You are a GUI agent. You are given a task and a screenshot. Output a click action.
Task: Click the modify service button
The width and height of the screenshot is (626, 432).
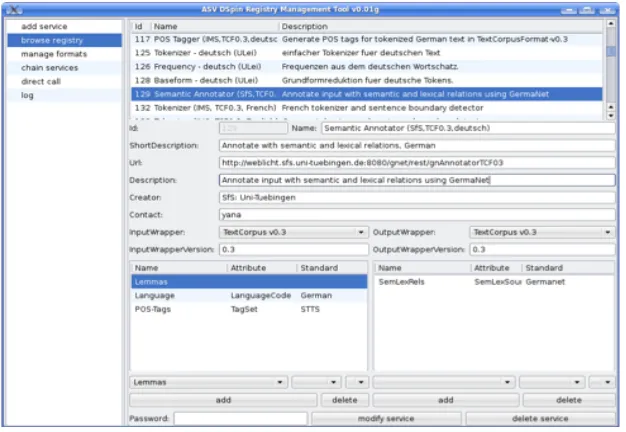coord(386,418)
